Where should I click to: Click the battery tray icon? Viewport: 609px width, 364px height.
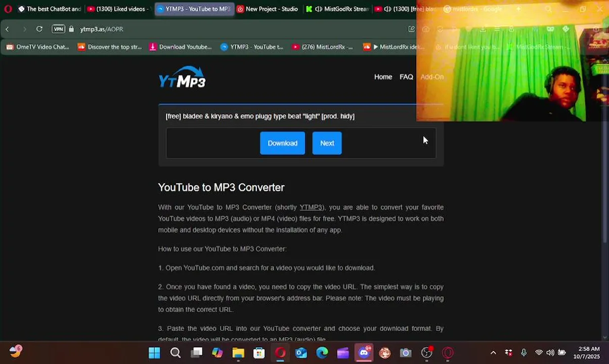tap(561, 353)
